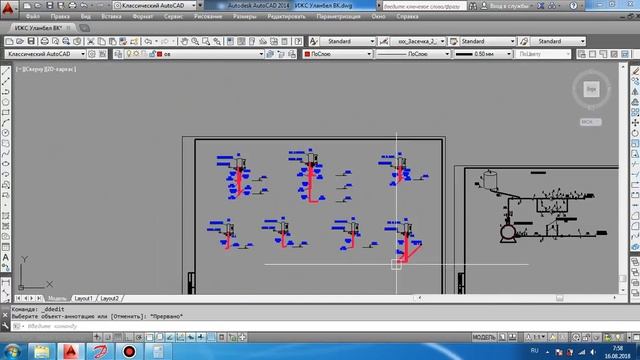Screen dimensions: 640x360
Task: Toggle Object Snap in status bar
Action: click(149, 337)
